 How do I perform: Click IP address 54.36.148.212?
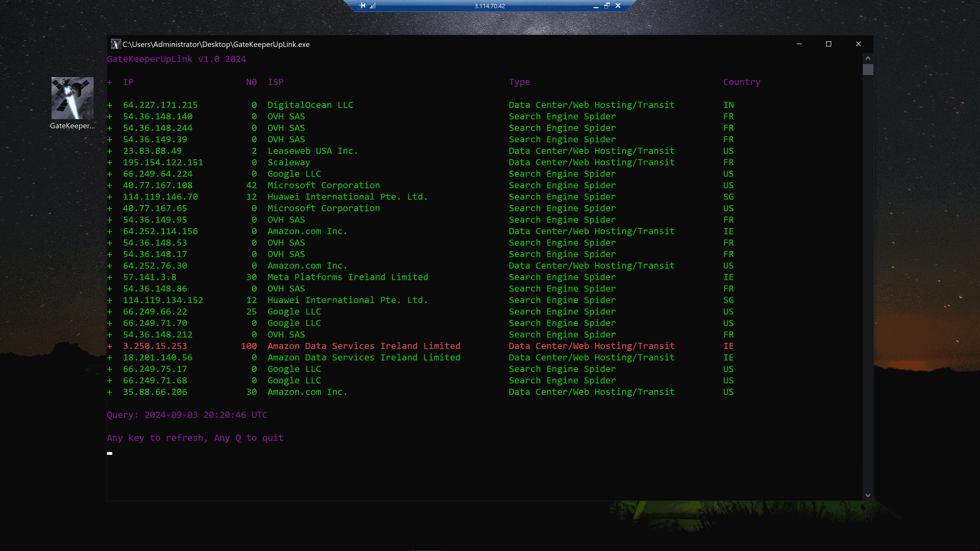point(157,335)
